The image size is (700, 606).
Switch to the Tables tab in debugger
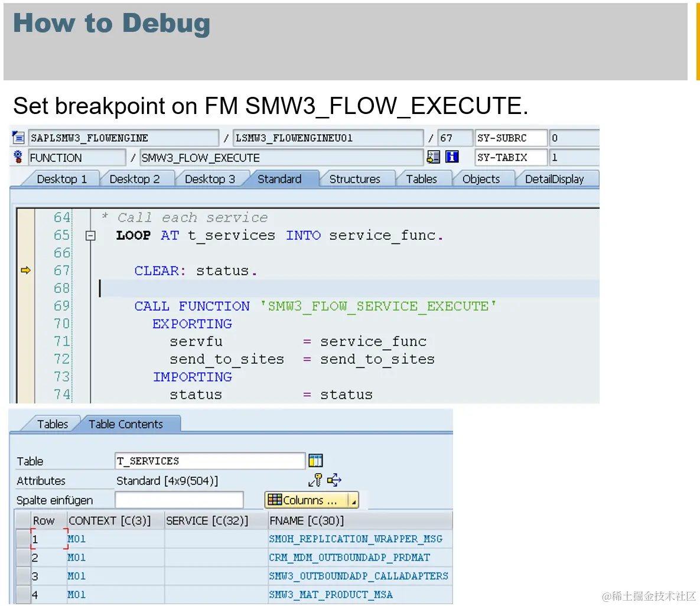421,179
